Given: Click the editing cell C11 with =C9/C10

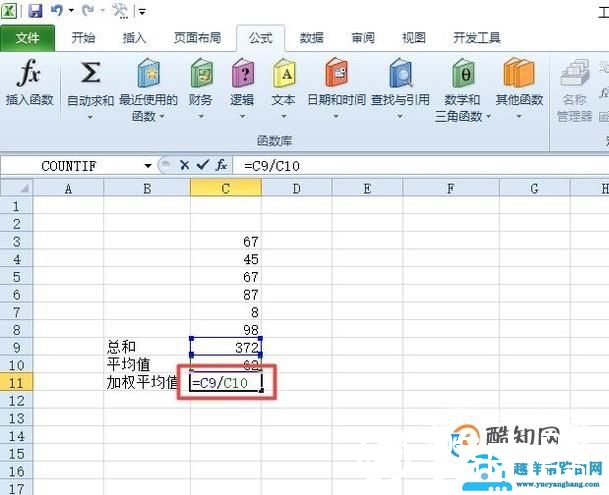Looking at the screenshot, I should (226, 383).
